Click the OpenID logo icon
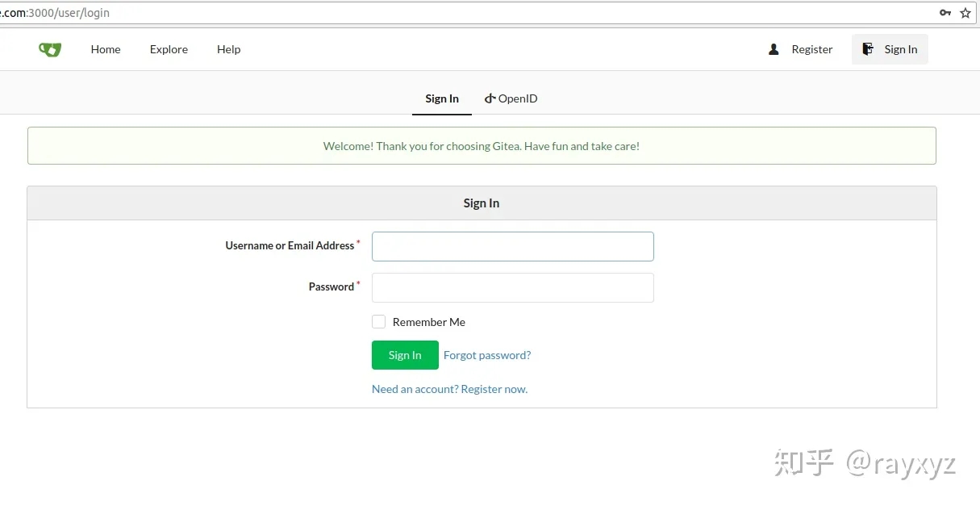This screenshot has height=506, width=980. [490, 98]
